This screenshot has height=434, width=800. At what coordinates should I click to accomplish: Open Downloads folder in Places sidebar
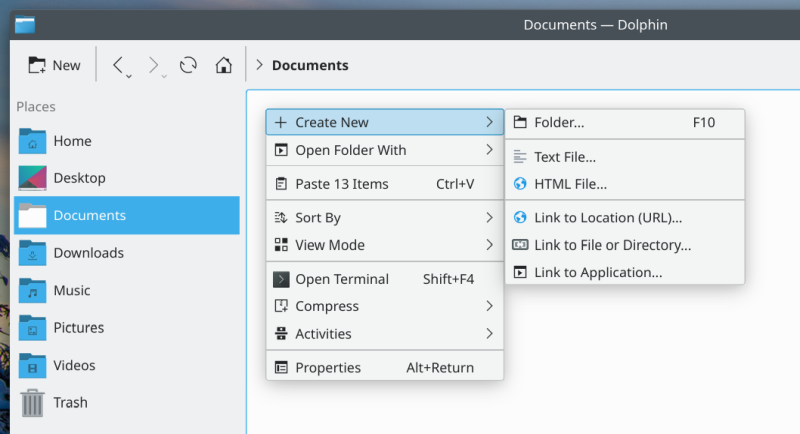(x=88, y=253)
